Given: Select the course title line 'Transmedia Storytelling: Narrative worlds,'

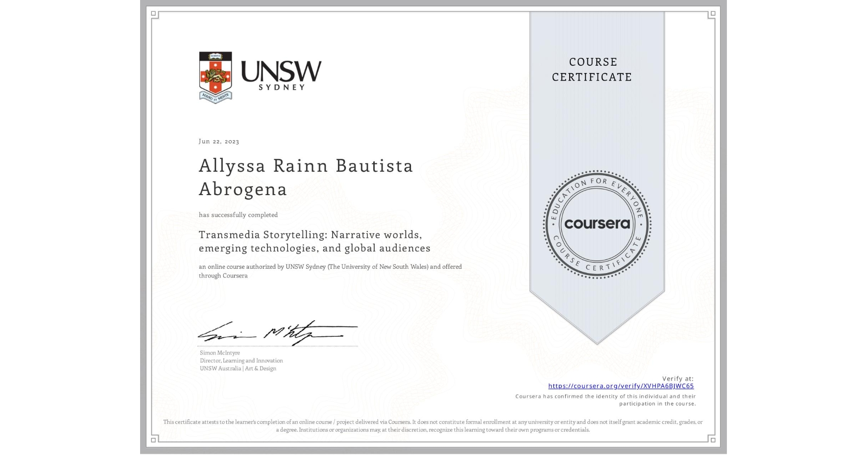Looking at the screenshot, I should [x=310, y=234].
